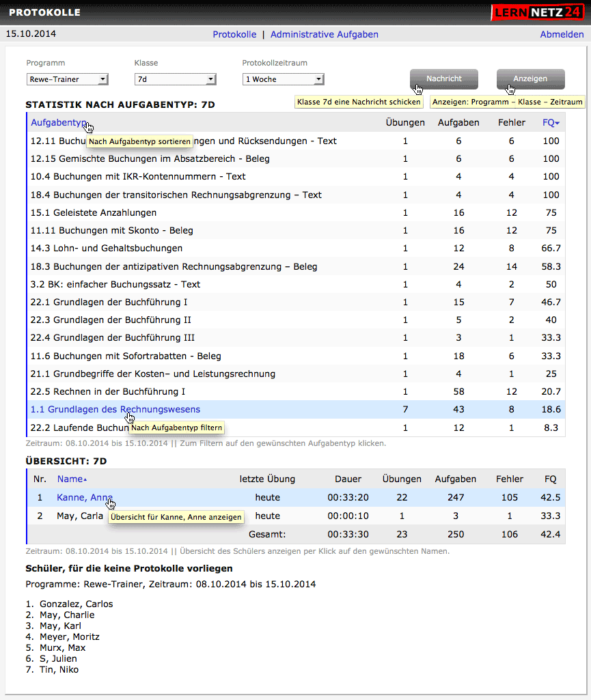Open the Klasse dropdown showing 7d
Screen dimensions: 591x700
pyautogui.click(x=175, y=79)
